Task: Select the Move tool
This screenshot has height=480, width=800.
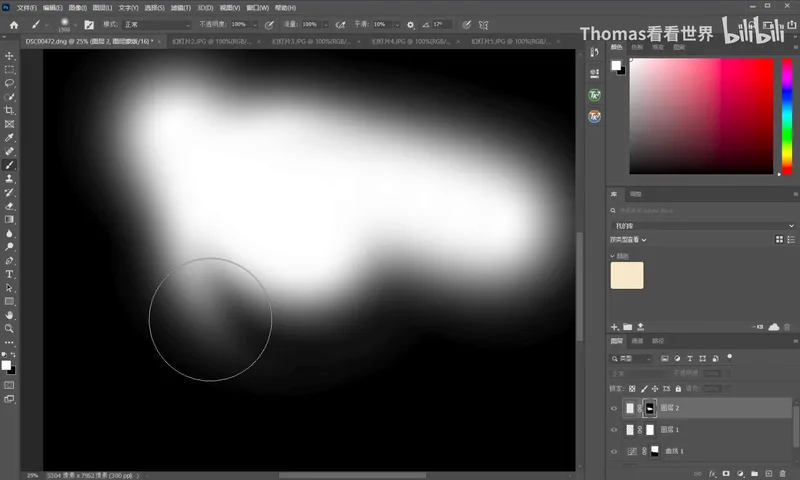Action: [9, 56]
